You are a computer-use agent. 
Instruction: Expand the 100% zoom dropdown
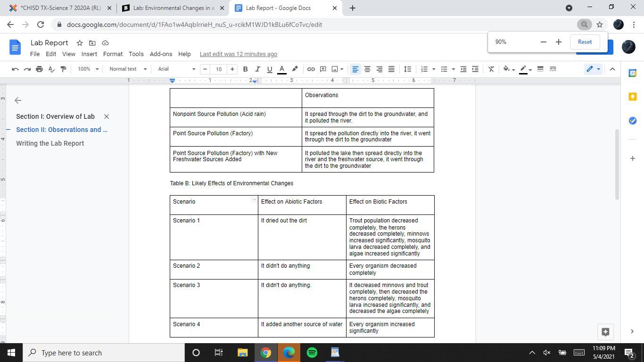[88, 69]
